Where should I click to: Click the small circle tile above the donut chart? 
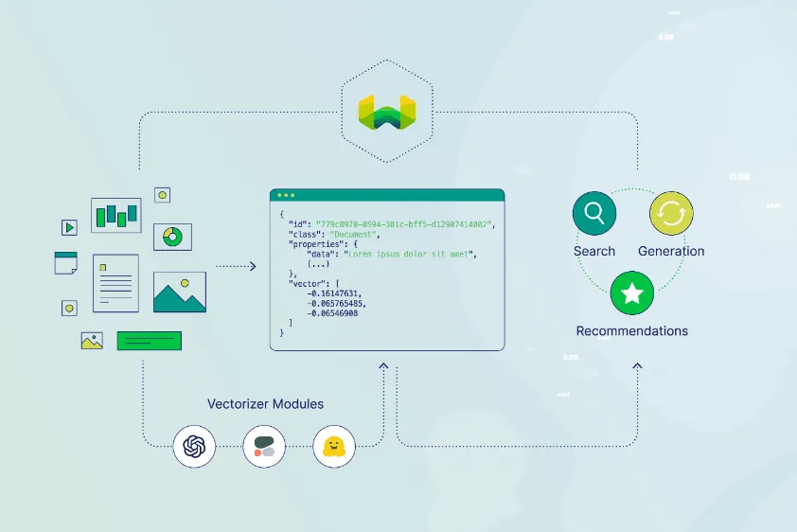pyautogui.click(x=162, y=195)
